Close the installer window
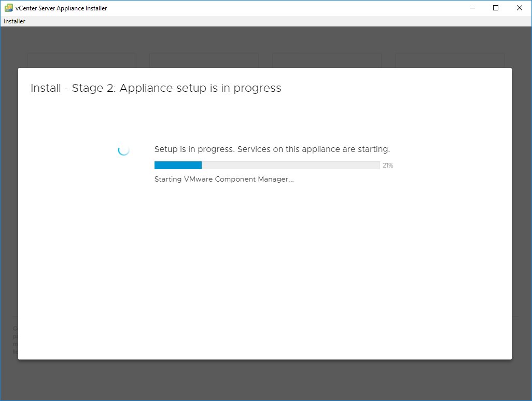The height and width of the screenshot is (401, 532). coord(520,8)
